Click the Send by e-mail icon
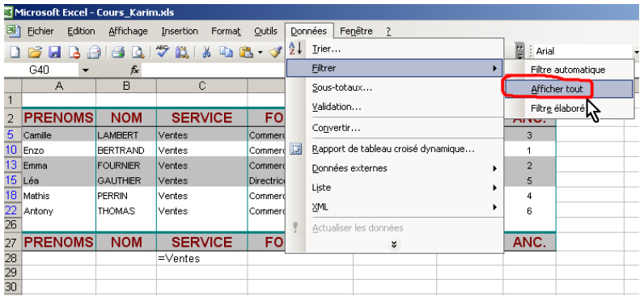This screenshot has height=301, width=644. 94,52
